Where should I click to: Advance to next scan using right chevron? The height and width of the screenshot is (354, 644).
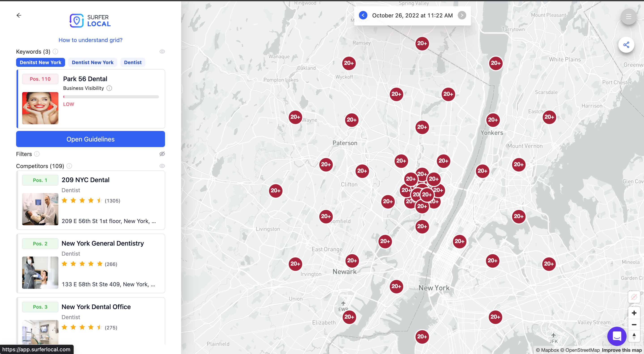(462, 15)
